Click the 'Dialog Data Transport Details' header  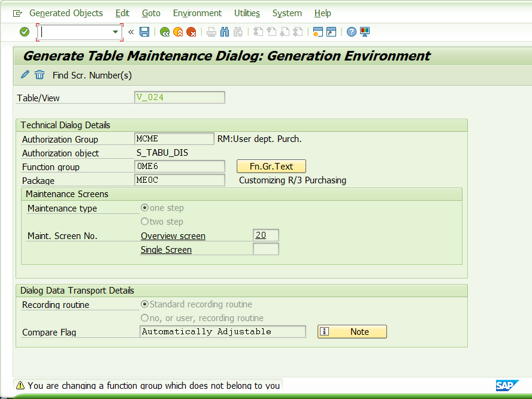tap(77, 291)
